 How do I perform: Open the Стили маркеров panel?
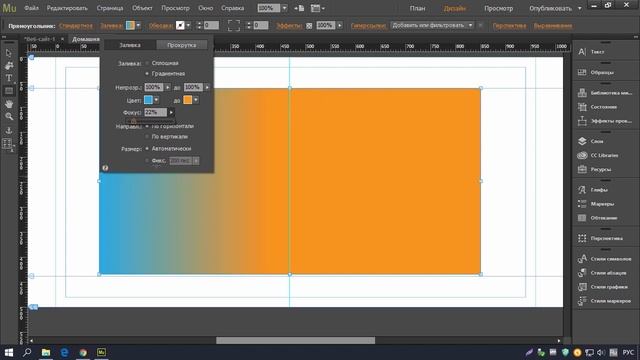coord(582,301)
